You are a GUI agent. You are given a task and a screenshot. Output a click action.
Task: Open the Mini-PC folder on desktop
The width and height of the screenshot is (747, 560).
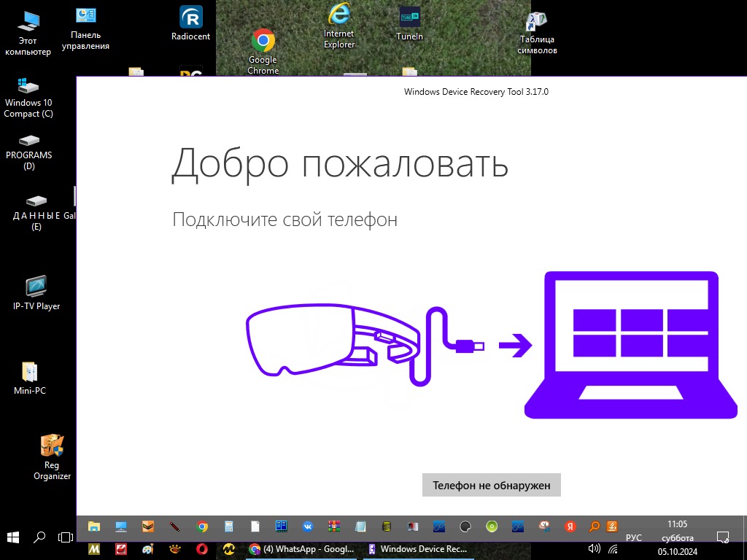[x=29, y=378]
